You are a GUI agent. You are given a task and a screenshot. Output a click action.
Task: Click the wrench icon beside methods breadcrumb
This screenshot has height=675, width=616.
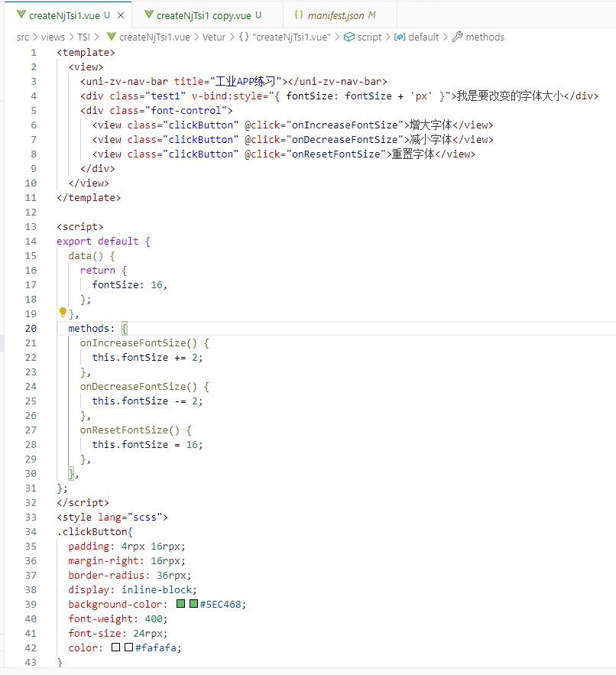[457, 37]
